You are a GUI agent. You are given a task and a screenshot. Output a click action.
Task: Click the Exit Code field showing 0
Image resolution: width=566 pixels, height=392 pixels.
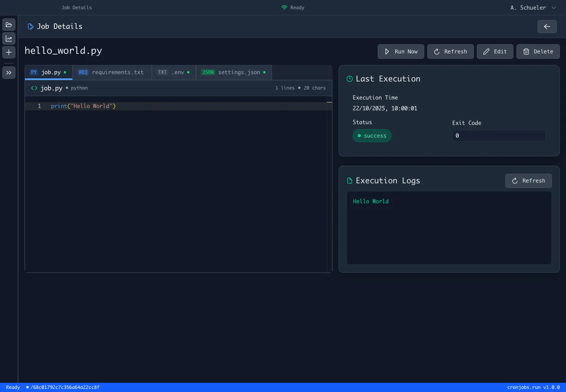(x=498, y=136)
